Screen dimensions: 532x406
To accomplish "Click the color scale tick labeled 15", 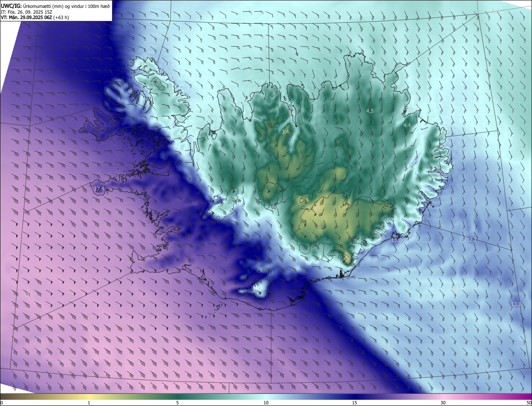I will pyautogui.click(x=355, y=403).
